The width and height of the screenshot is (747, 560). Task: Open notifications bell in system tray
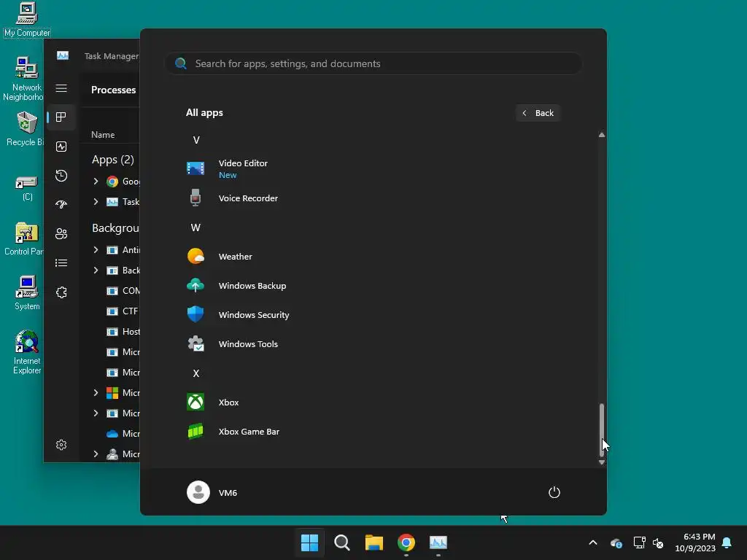tap(727, 542)
